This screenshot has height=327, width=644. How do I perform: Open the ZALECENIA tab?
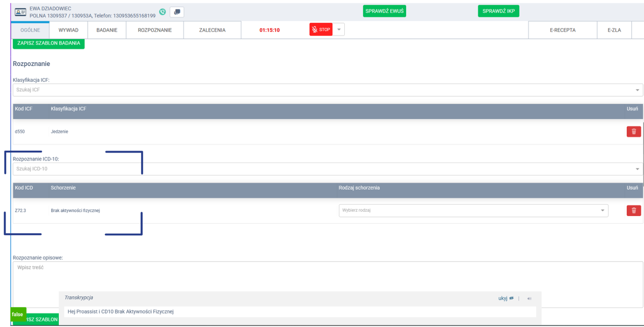212,30
